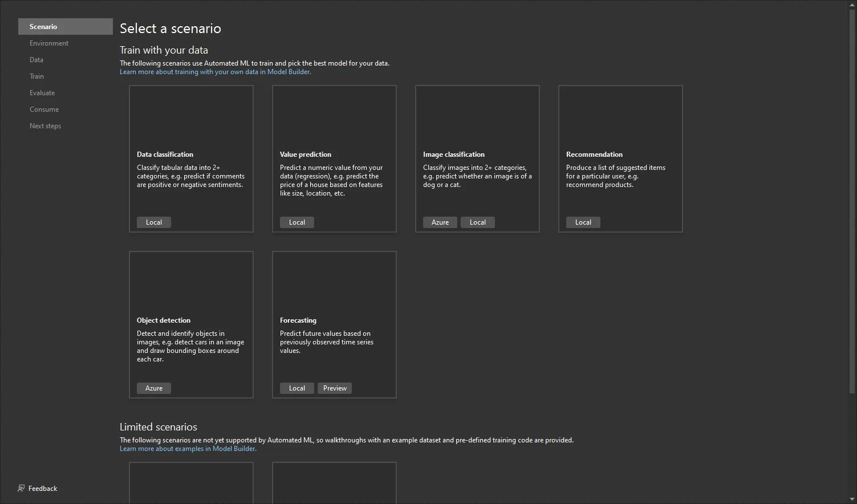Screen dimensions: 857x504
Task: Select the Object detection scenario card
Action: (x=191, y=324)
